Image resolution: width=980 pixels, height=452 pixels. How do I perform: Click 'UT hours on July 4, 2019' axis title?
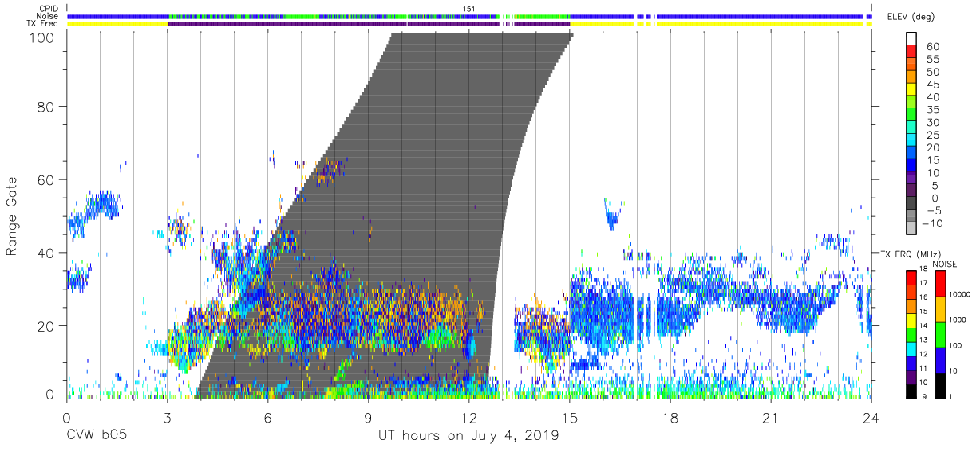point(468,436)
